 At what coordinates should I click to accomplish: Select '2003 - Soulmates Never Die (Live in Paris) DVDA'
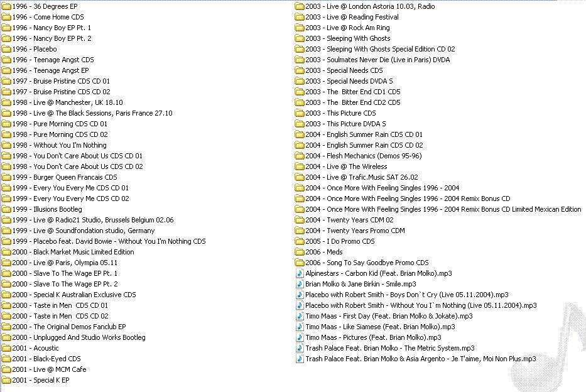(378, 60)
